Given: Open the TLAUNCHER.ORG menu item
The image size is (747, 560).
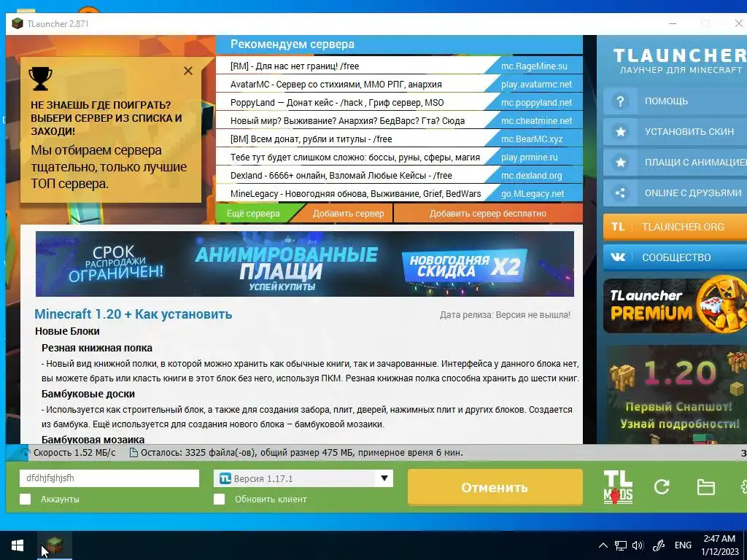Looking at the screenshot, I should point(675,227).
